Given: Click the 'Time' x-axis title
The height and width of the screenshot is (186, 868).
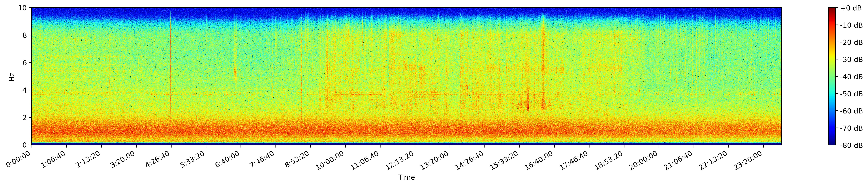Looking at the screenshot, I should pyautogui.click(x=406, y=178).
